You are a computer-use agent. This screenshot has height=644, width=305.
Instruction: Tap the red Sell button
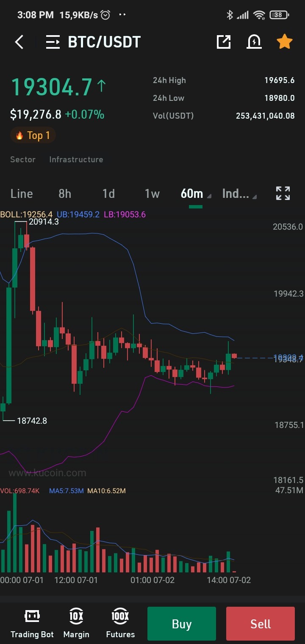[261, 624]
